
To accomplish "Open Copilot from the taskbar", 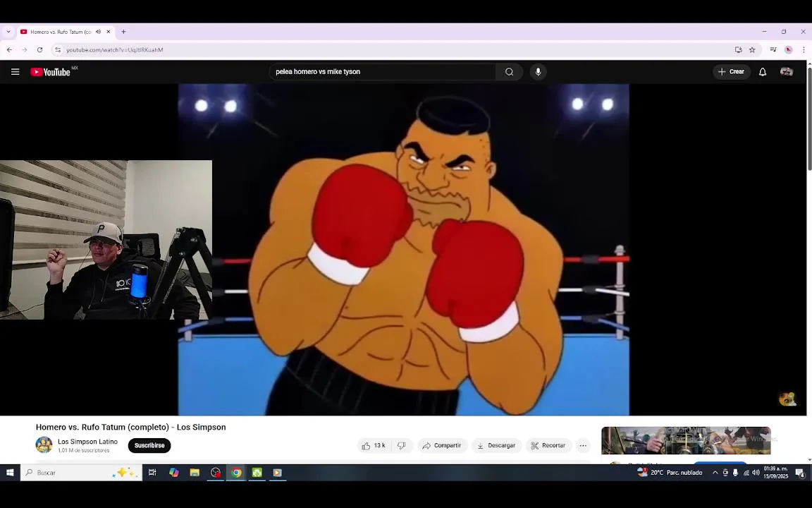I will tap(173, 473).
